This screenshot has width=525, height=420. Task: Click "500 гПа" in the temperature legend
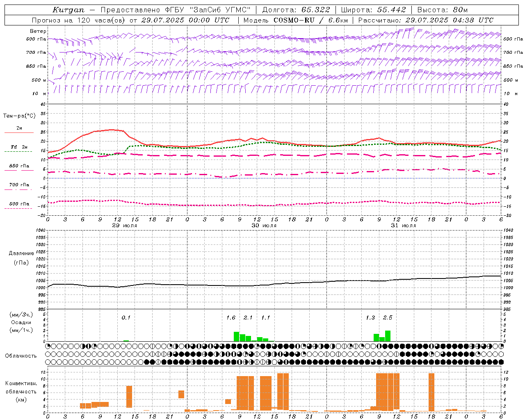19,204
